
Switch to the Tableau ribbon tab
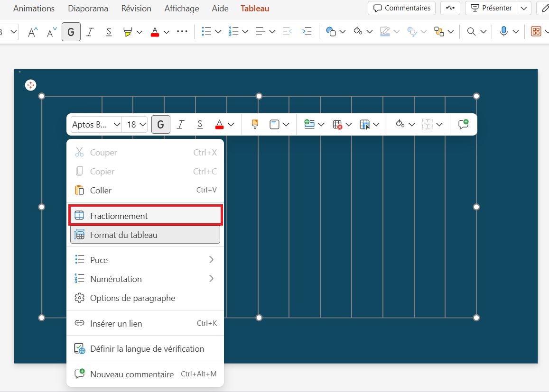click(255, 8)
